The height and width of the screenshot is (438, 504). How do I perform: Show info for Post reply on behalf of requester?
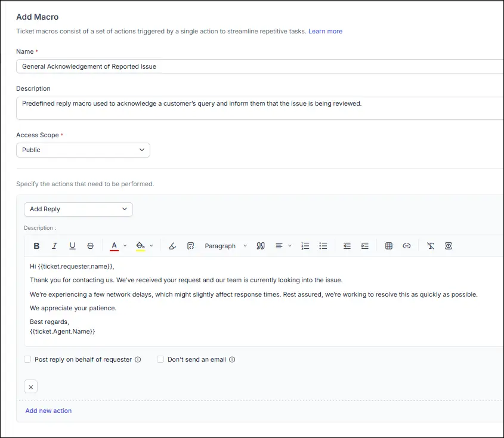click(138, 360)
